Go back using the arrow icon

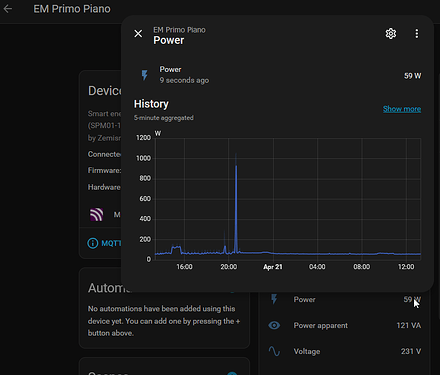pos(8,9)
